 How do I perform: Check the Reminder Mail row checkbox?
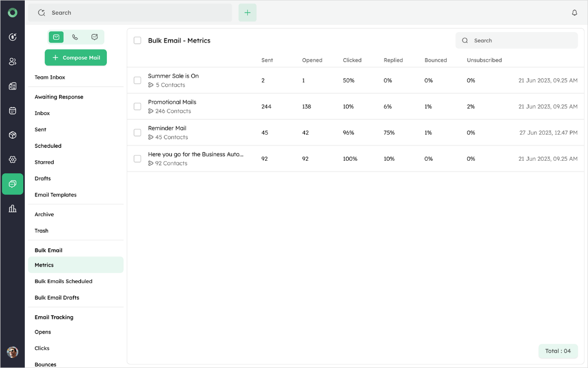[137, 132]
